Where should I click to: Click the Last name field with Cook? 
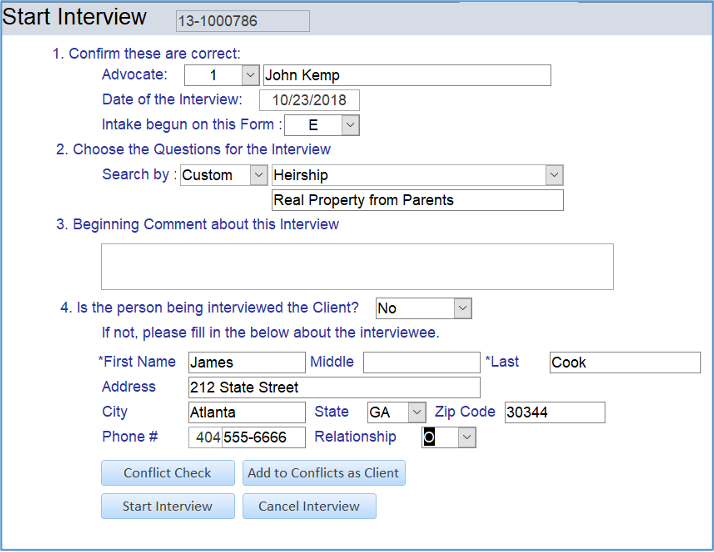click(624, 362)
